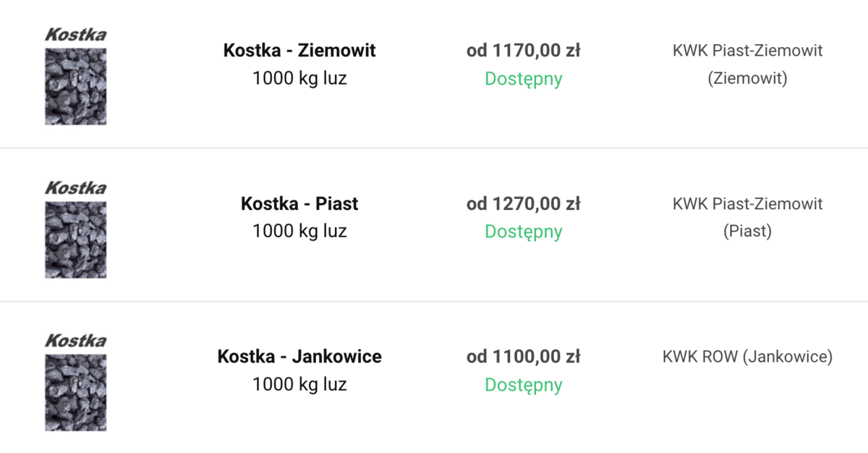Select the price od 1270,00 zł

[x=524, y=204]
